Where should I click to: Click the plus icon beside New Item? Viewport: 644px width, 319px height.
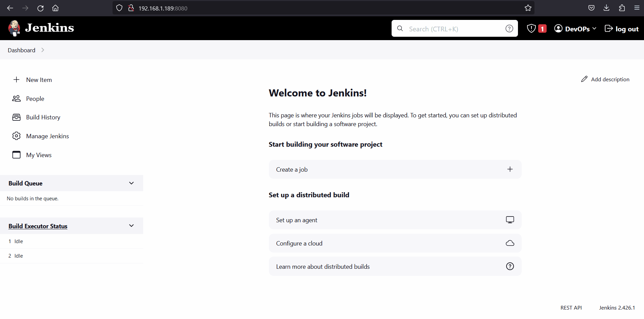(16, 80)
